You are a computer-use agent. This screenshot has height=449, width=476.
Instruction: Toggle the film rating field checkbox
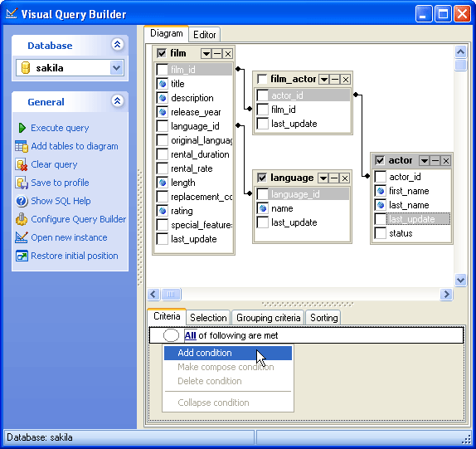click(x=163, y=211)
